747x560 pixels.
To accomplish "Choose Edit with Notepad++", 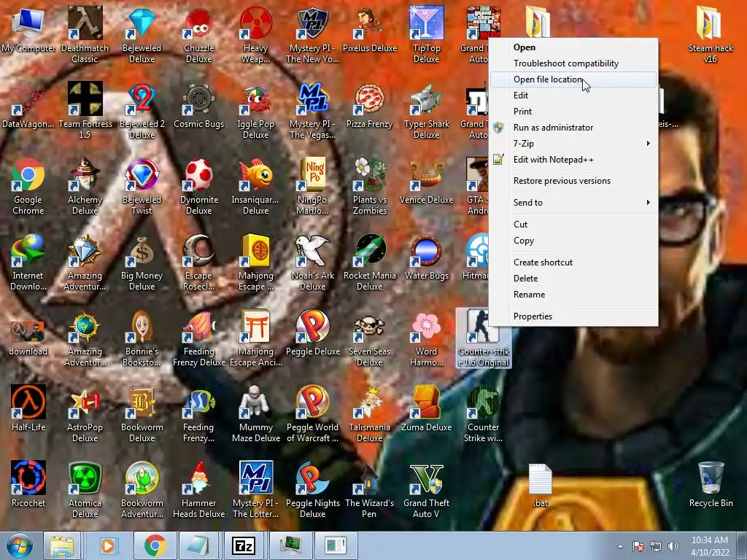I will [x=573, y=160].
